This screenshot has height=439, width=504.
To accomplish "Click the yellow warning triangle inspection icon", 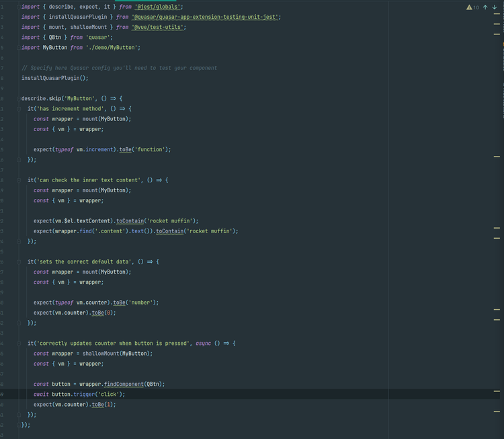I will (x=469, y=7).
